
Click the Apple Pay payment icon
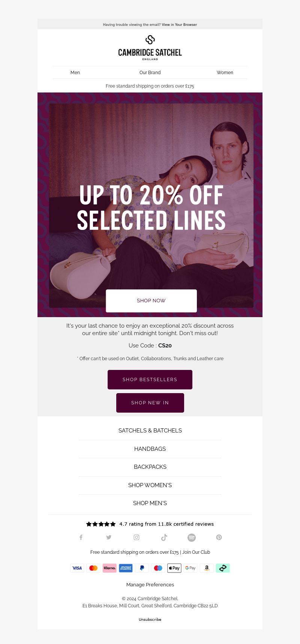point(174,568)
